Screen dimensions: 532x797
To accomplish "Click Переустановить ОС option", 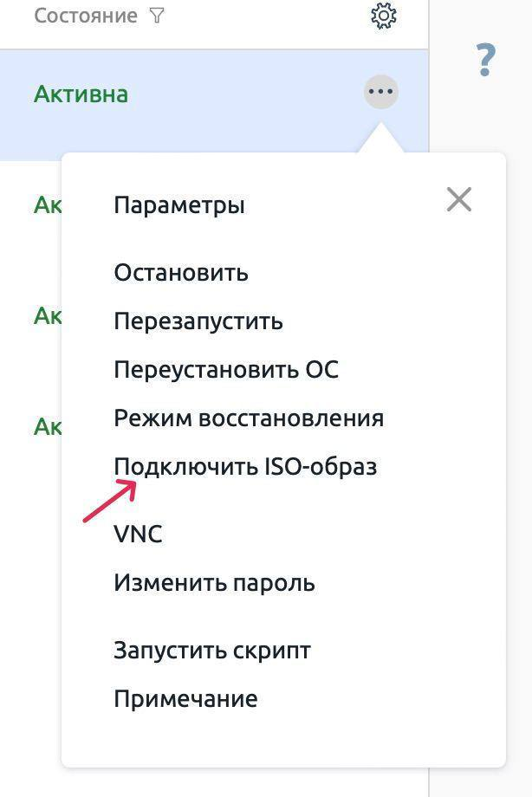I will pos(226,370).
